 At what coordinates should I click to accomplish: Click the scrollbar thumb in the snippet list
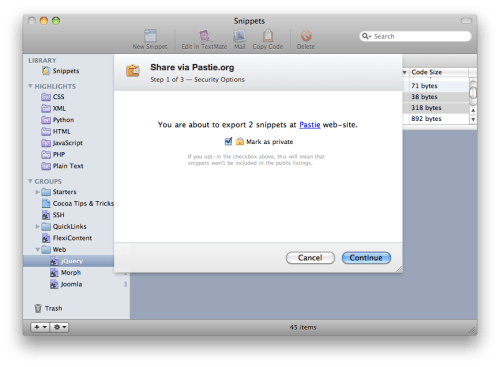pyautogui.click(x=473, y=92)
